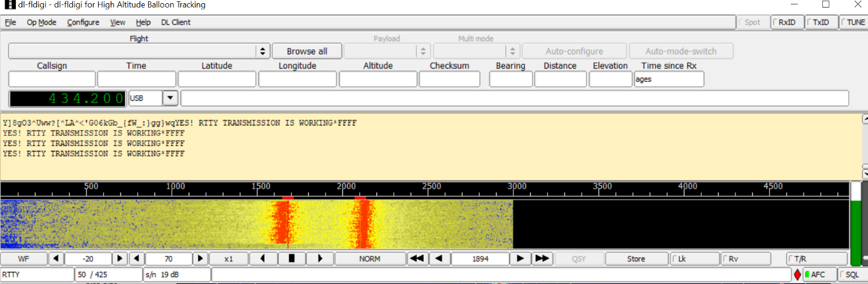Screen dimensions: 868x284
Task: Click the 434.200 frequency display
Action: [68, 98]
